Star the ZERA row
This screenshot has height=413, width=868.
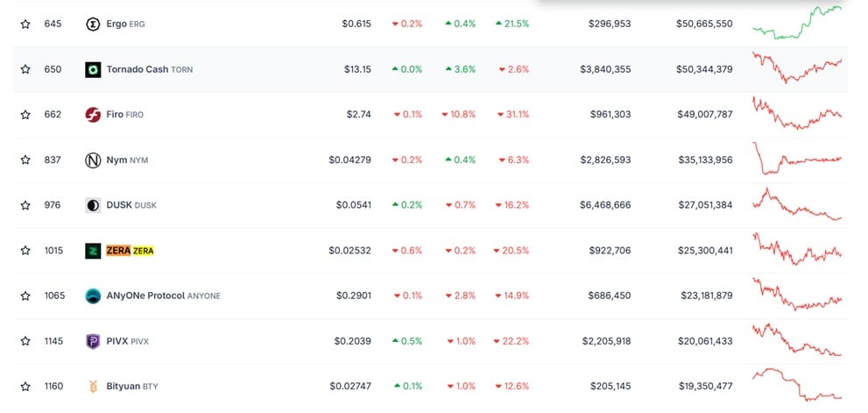click(x=25, y=251)
